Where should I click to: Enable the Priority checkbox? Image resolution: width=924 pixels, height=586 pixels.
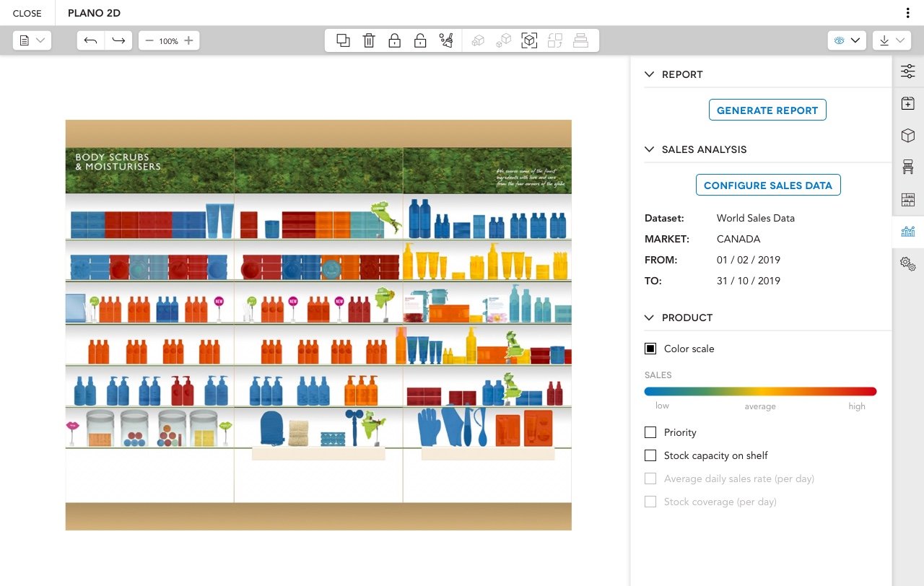click(x=650, y=432)
